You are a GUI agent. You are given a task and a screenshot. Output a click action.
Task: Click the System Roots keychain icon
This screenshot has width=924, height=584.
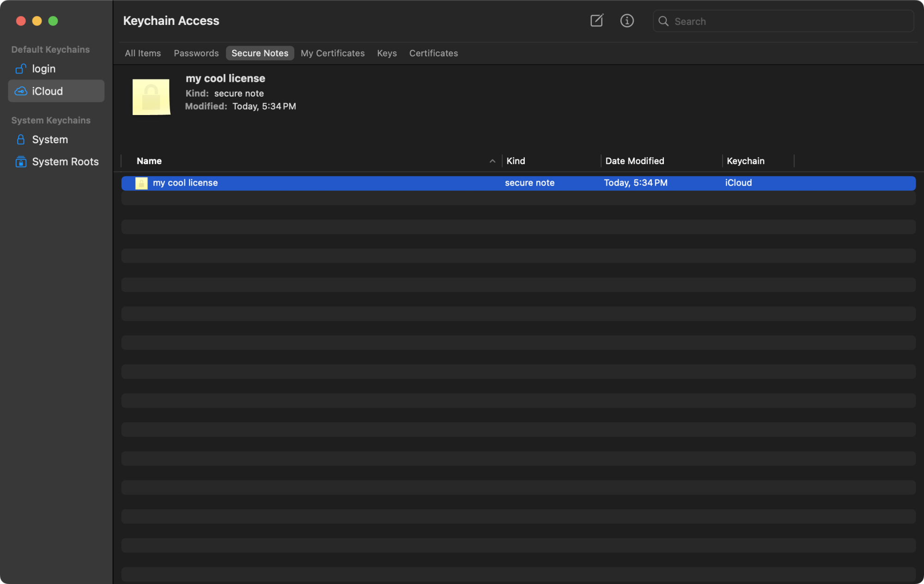tap(21, 162)
